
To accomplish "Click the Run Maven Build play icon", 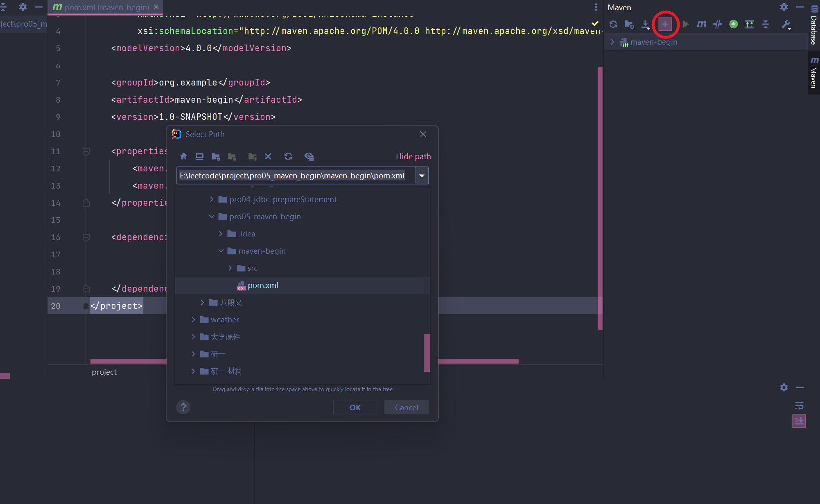I will [x=686, y=24].
